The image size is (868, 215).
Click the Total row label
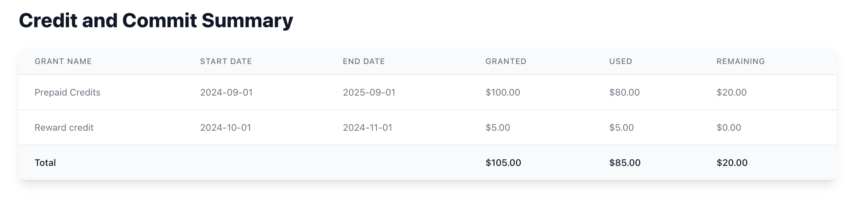coord(45,163)
